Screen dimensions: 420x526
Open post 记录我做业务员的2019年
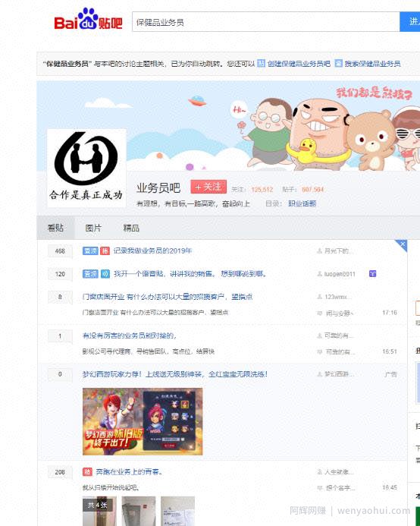coord(152,251)
